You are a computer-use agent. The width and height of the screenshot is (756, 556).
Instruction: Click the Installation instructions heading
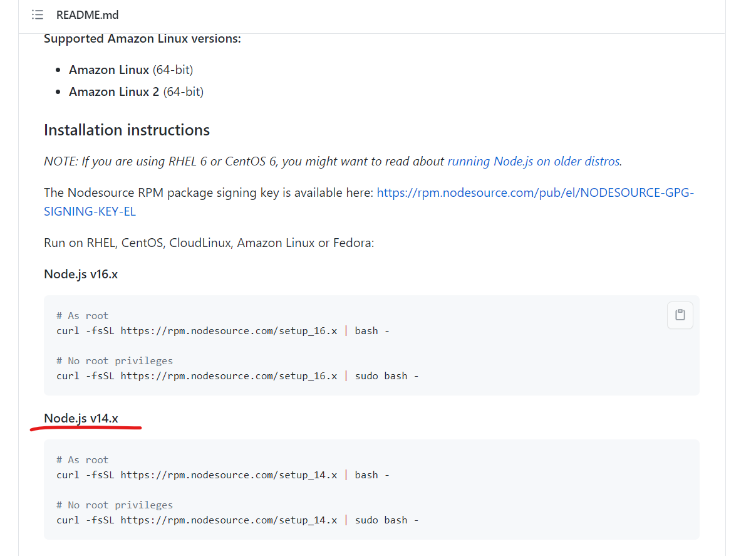(x=127, y=130)
